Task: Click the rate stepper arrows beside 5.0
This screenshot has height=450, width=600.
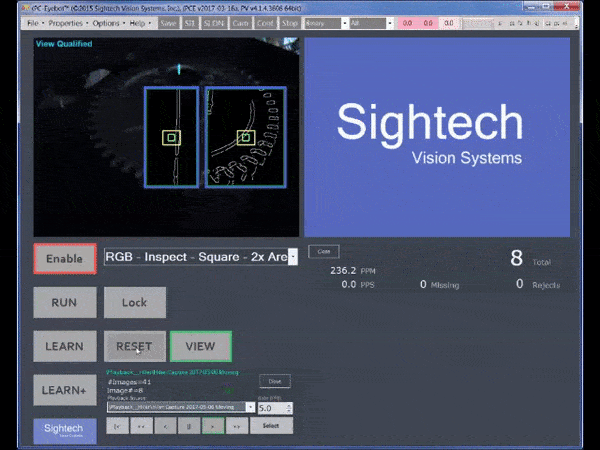Action: click(x=289, y=408)
